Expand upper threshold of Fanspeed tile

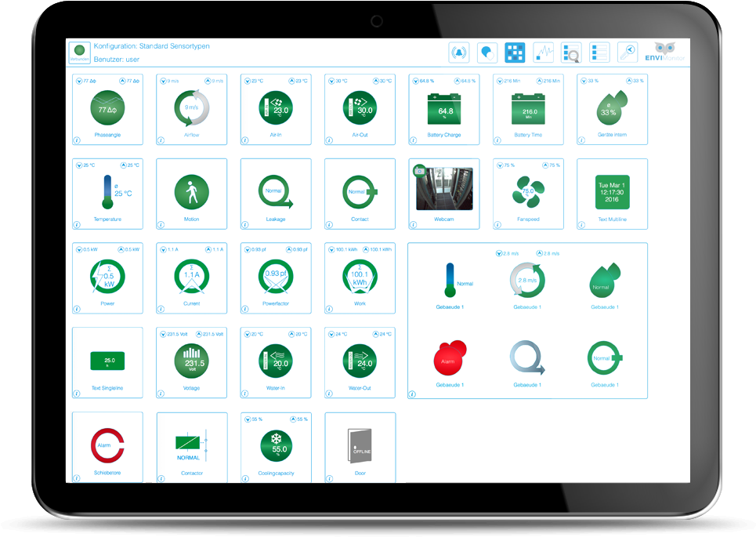pos(545,165)
